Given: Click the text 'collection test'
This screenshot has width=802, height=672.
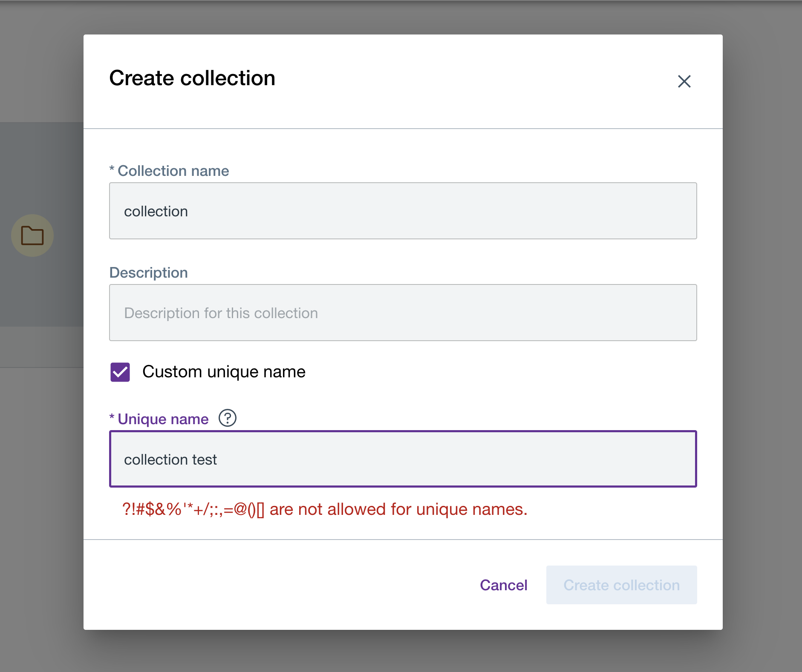Looking at the screenshot, I should tap(170, 459).
